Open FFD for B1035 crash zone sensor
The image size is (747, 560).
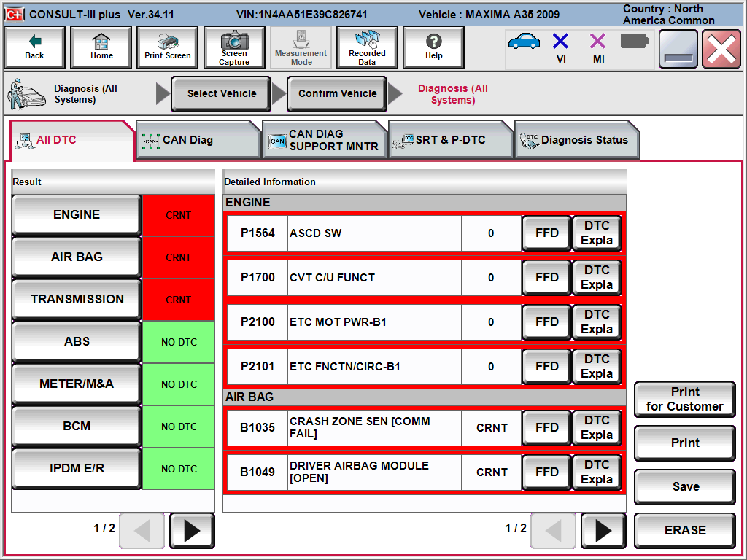point(546,428)
